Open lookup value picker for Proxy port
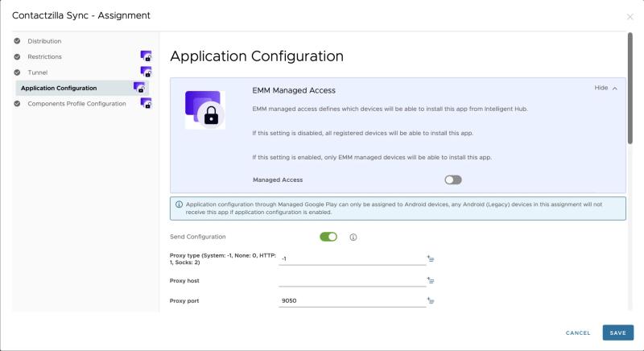644x351 pixels. (x=431, y=300)
